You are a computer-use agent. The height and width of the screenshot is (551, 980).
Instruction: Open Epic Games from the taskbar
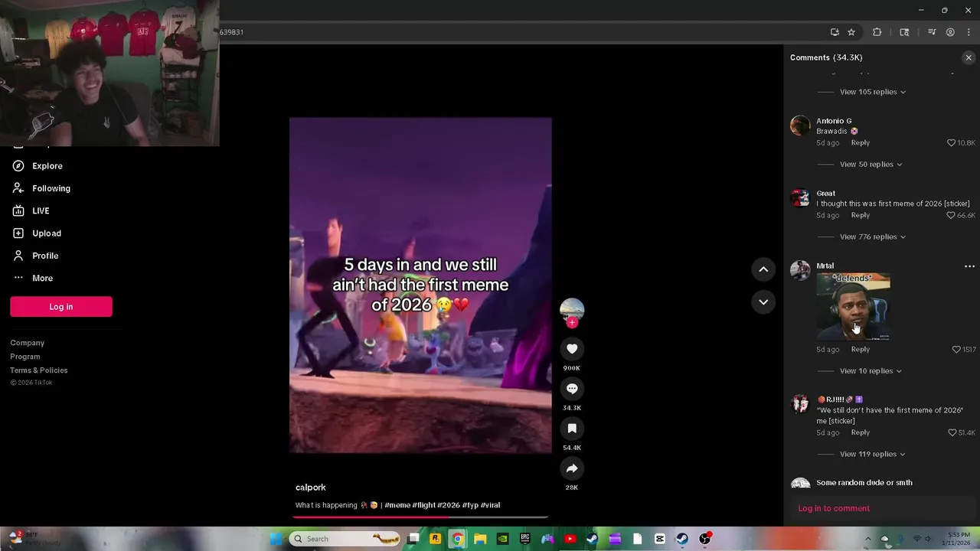(x=525, y=539)
